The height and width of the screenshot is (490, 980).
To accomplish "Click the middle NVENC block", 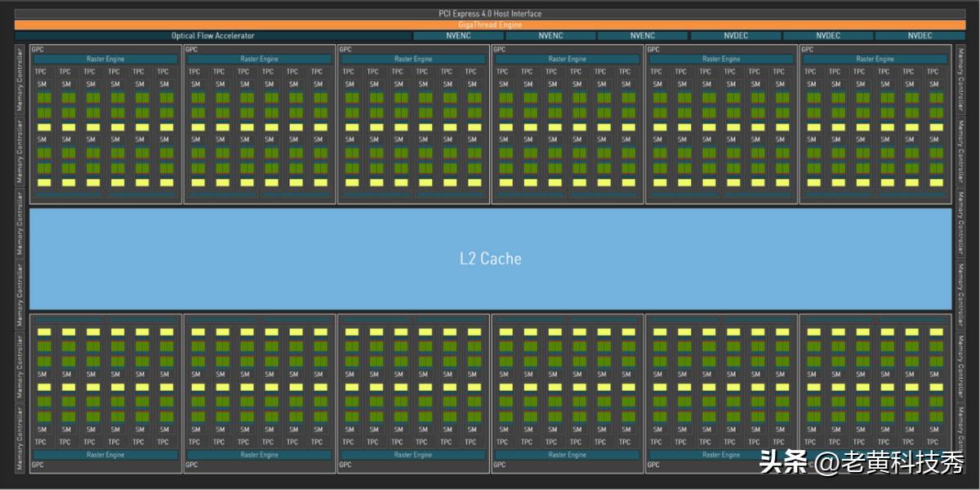I will pyautogui.click(x=550, y=36).
